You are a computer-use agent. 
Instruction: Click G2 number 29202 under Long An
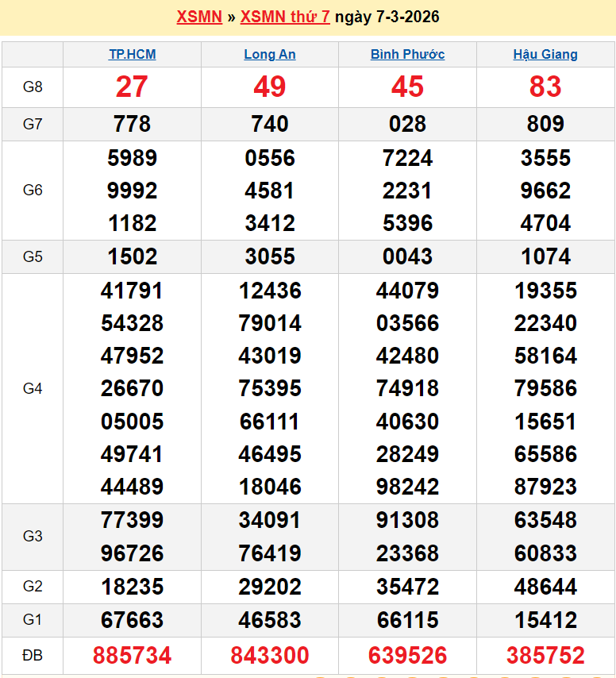pos(270,587)
